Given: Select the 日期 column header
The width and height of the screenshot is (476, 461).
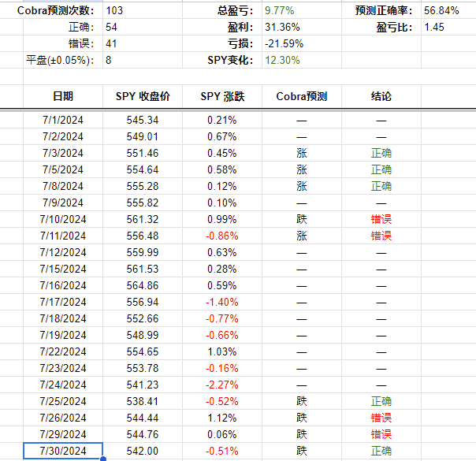Looking at the screenshot, I should point(63,96).
